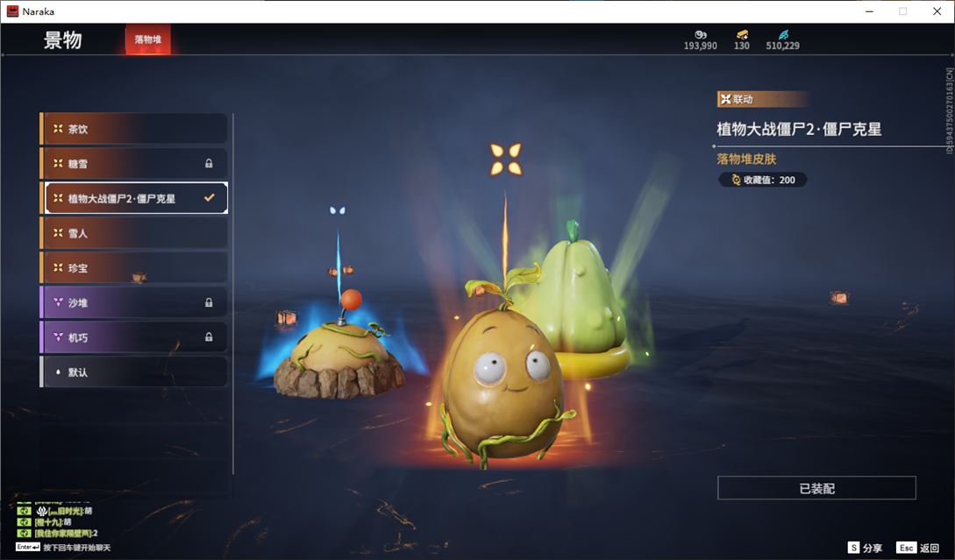Minimize the Naraka window
This screenshot has width=955, height=560.
point(869,11)
